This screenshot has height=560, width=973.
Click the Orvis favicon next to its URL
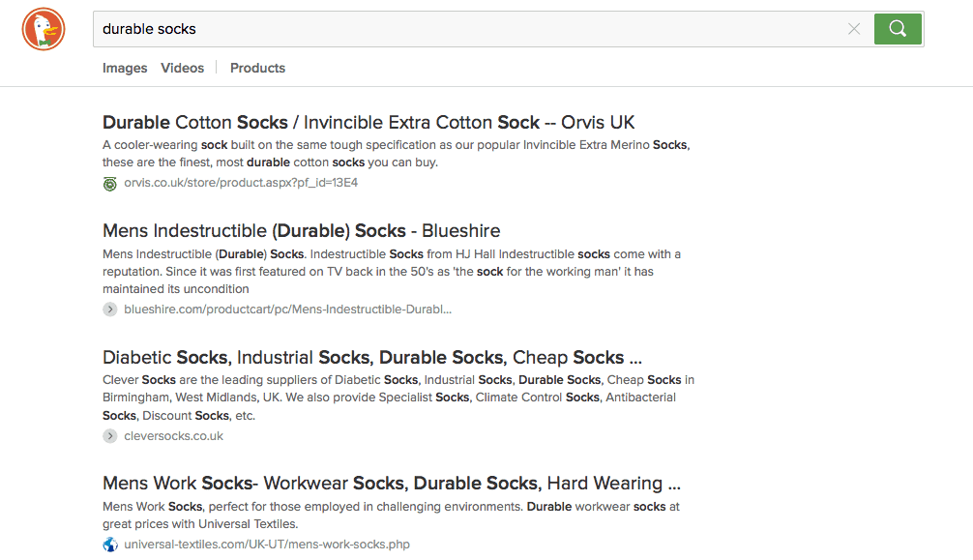coord(110,183)
